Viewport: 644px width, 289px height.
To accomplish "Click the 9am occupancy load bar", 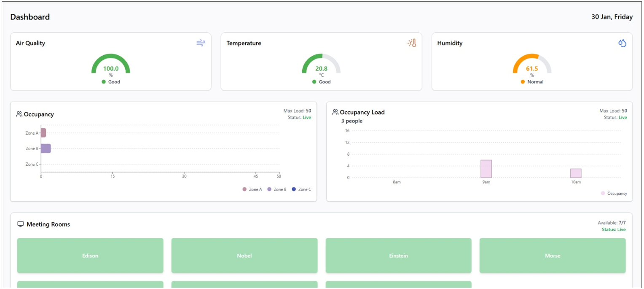I will pos(486,169).
